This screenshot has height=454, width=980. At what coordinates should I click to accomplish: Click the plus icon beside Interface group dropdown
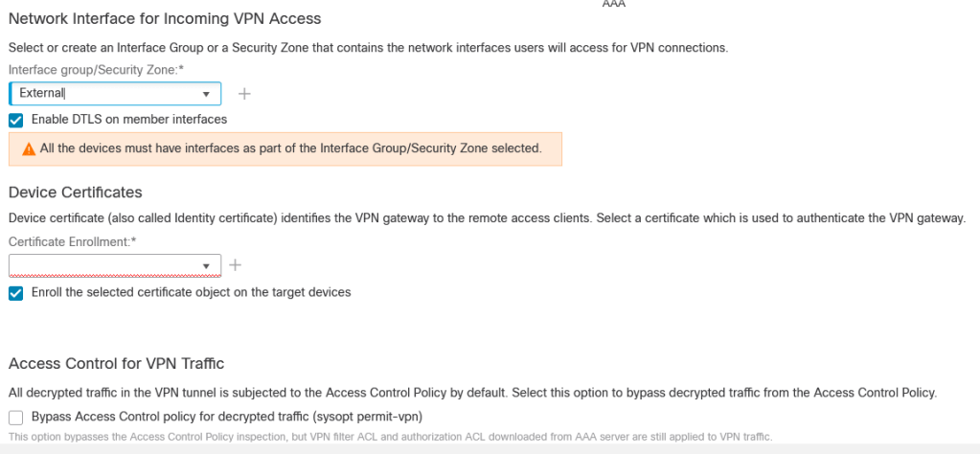(244, 94)
